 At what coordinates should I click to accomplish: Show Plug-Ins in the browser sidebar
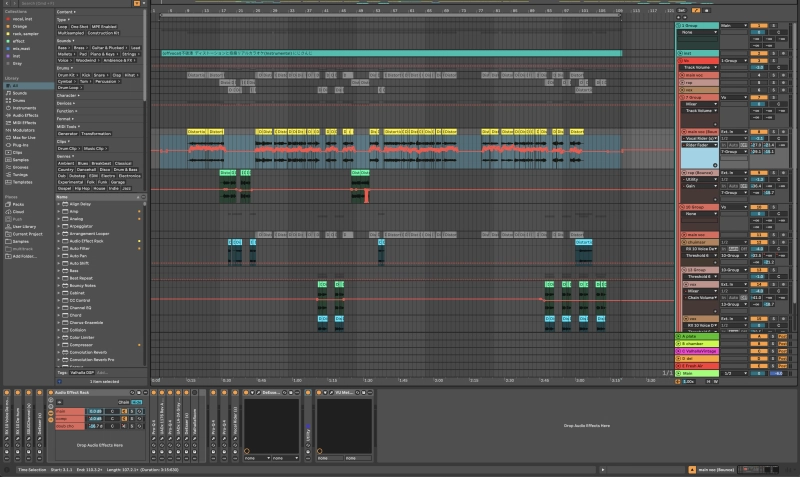pyautogui.click(x=21, y=144)
